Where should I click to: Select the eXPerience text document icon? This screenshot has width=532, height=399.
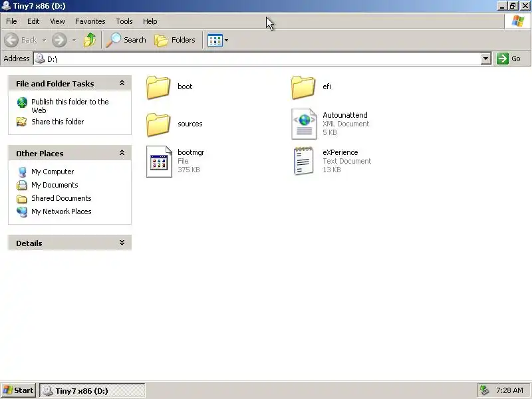point(304,161)
